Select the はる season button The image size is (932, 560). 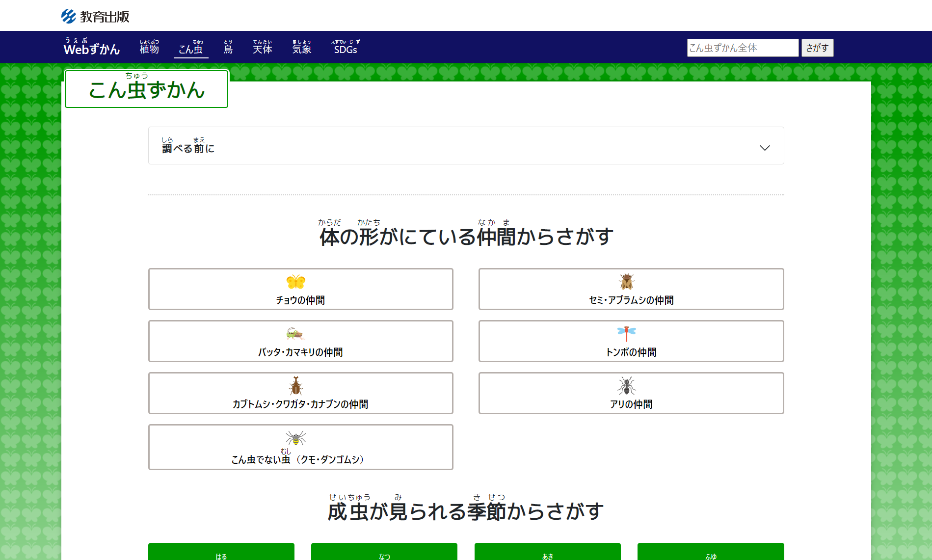221,552
